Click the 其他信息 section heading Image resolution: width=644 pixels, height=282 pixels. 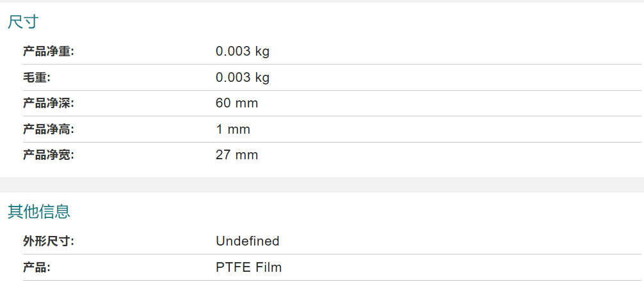tap(39, 212)
